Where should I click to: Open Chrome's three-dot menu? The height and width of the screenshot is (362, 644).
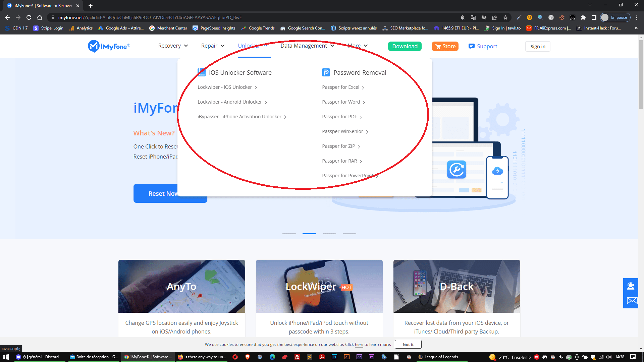tap(637, 17)
